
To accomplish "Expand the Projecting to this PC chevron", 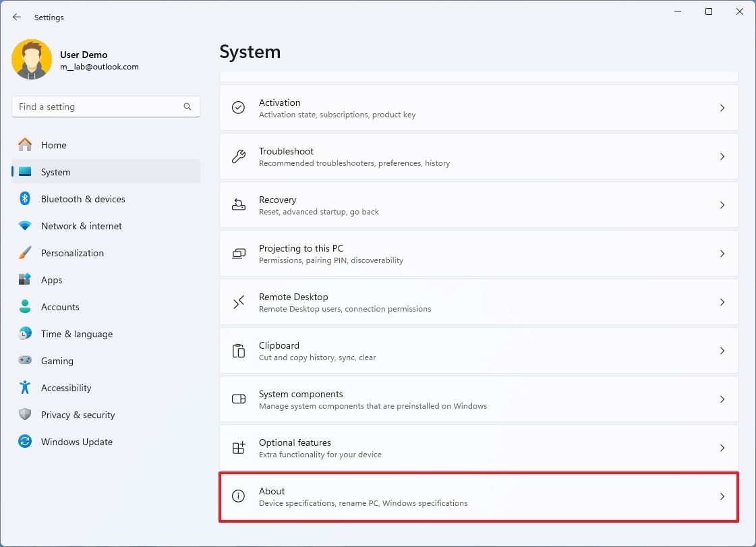I will point(722,254).
